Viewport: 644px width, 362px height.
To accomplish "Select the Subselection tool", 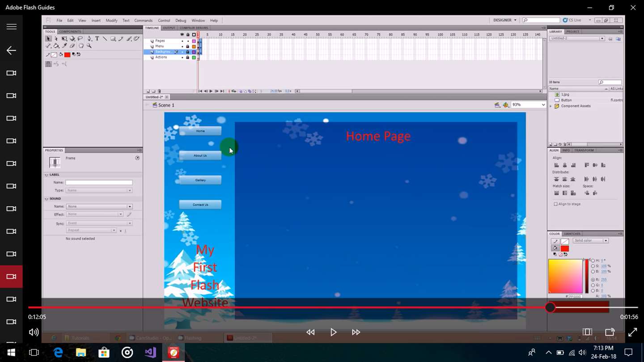I will (x=56, y=39).
